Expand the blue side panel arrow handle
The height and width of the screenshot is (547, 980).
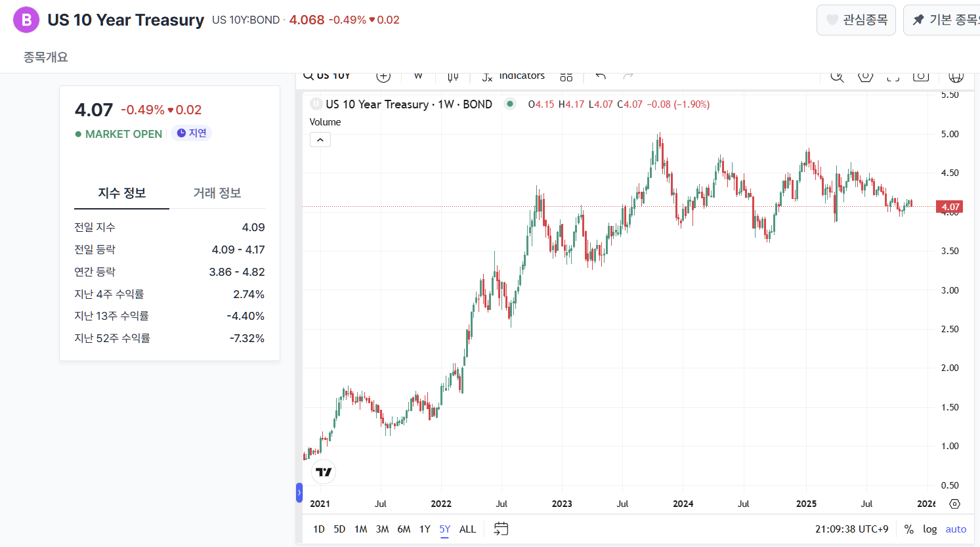coord(299,492)
